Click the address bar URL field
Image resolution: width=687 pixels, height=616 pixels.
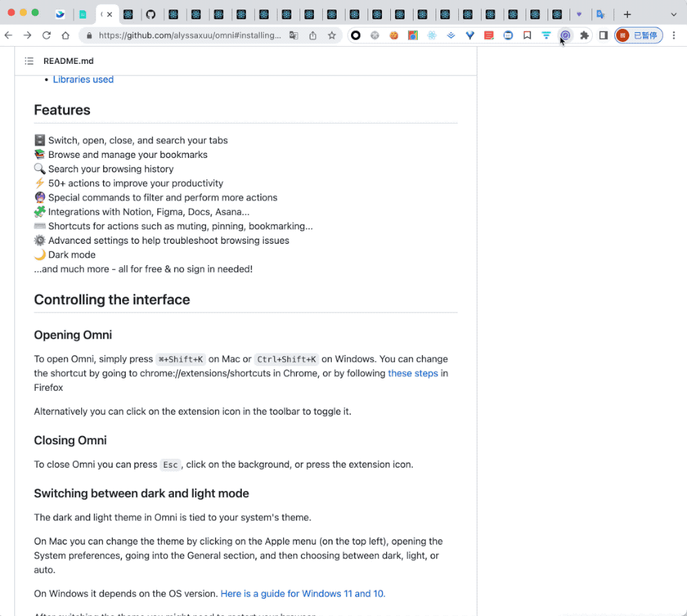[190, 36]
